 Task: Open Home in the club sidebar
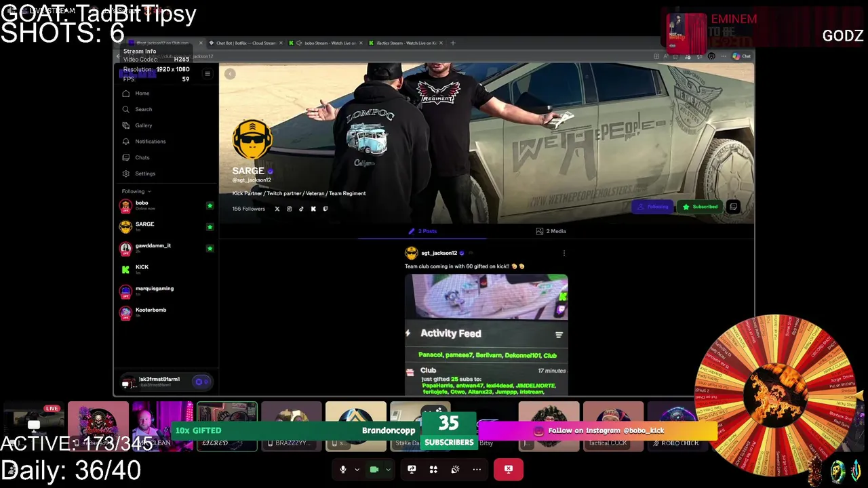pyautogui.click(x=136, y=93)
